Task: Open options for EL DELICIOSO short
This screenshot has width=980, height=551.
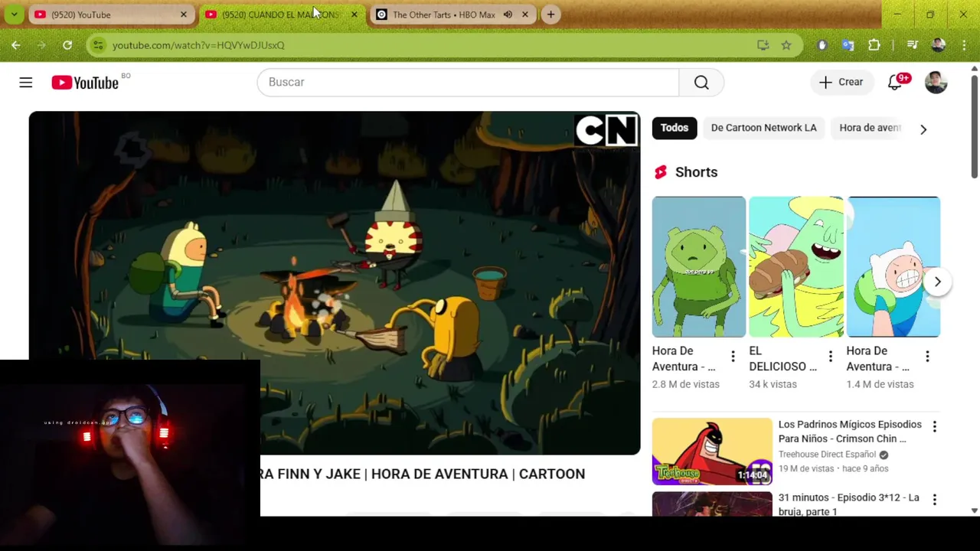Action: (x=830, y=357)
